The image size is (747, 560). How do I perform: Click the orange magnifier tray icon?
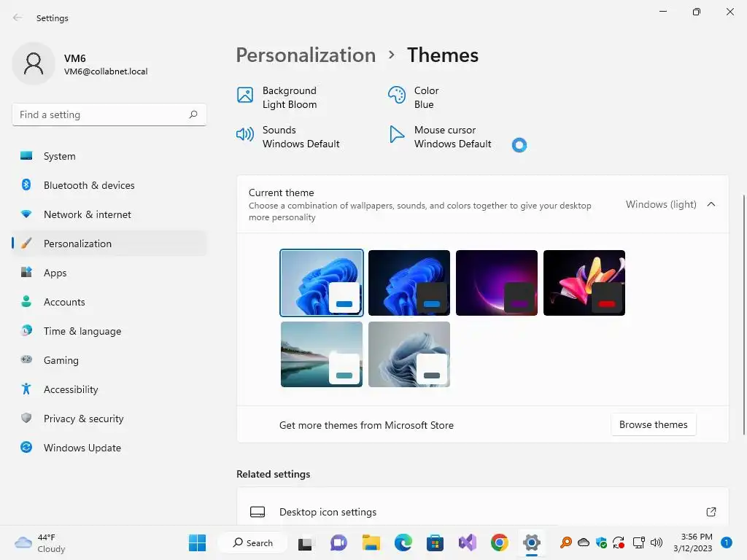(x=565, y=542)
